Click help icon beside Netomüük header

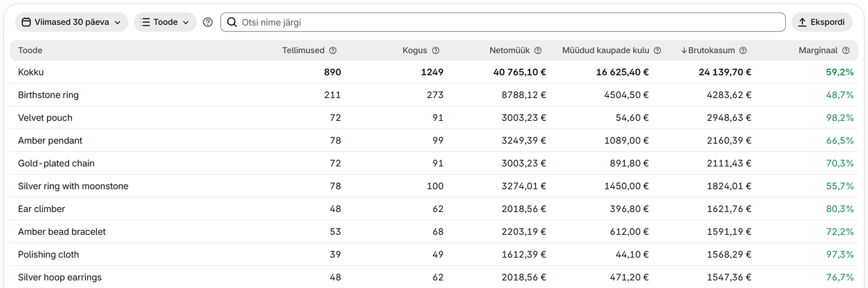pos(538,50)
